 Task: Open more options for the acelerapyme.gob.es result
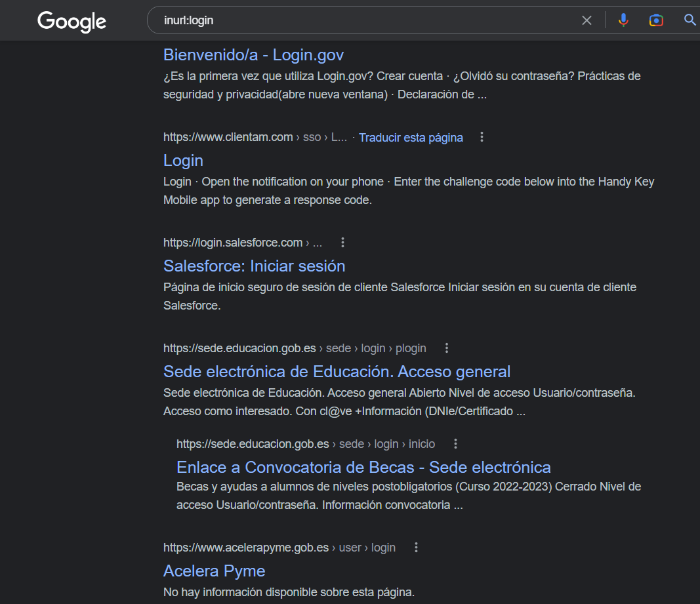coord(416,548)
